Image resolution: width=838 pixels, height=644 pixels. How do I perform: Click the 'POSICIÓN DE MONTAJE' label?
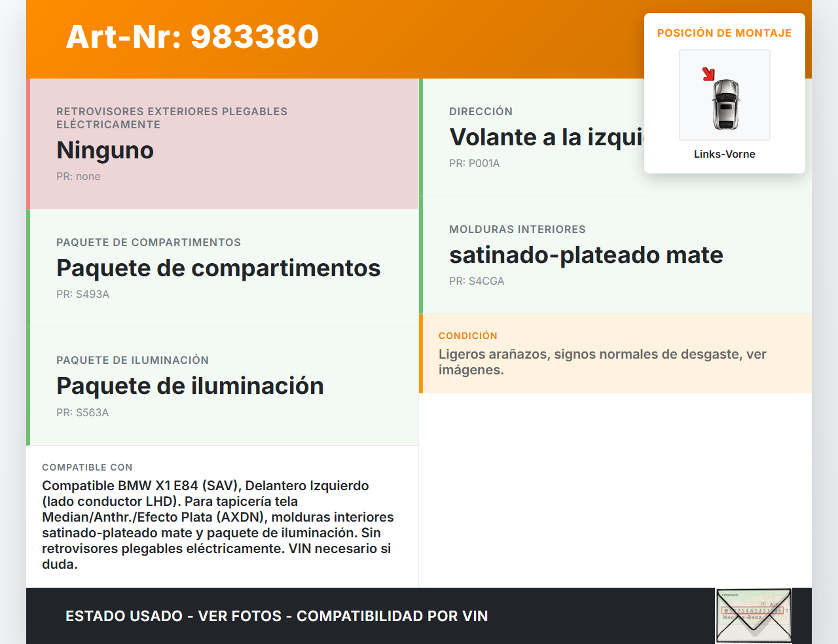725,33
